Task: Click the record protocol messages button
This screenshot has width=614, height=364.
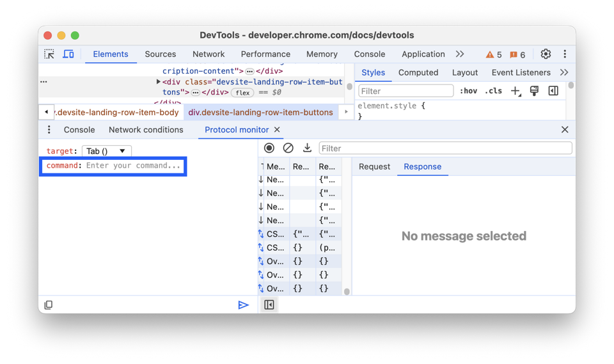Action: tap(269, 148)
